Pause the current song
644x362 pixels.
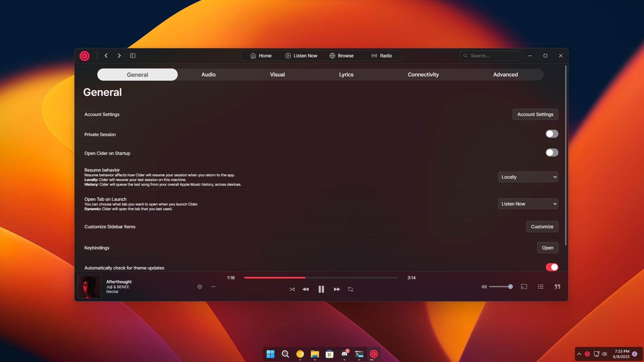(321, 289)
